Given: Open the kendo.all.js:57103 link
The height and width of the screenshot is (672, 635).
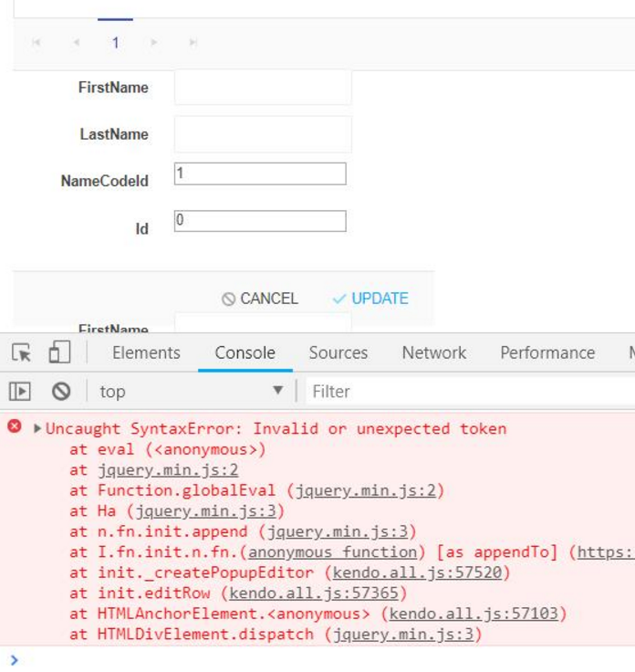Looking at the screenshot, I should tap(474, 614).
